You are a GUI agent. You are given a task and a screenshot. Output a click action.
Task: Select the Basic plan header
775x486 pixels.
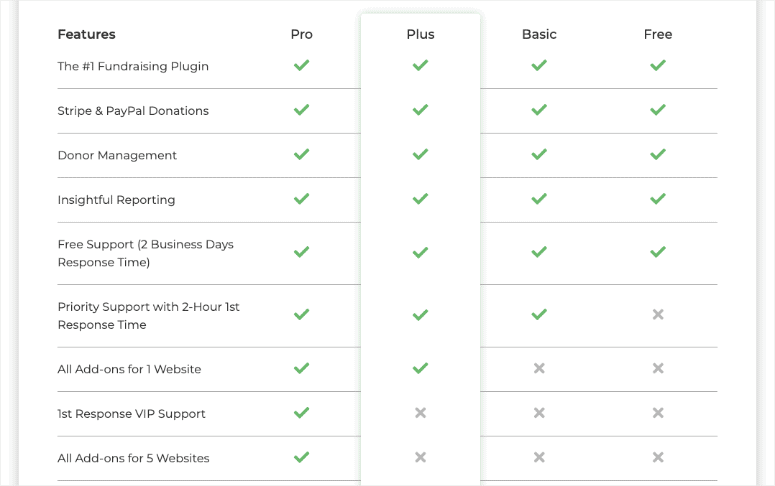coord(539,34)
